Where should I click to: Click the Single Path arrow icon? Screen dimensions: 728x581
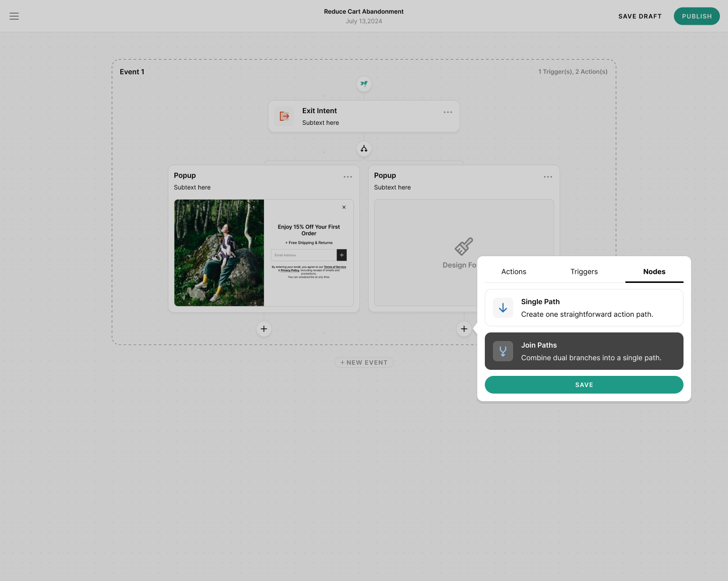[503, 308]
